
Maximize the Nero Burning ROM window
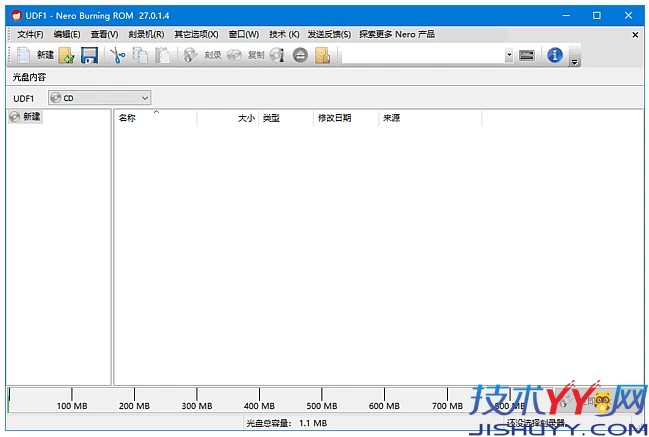596,16
